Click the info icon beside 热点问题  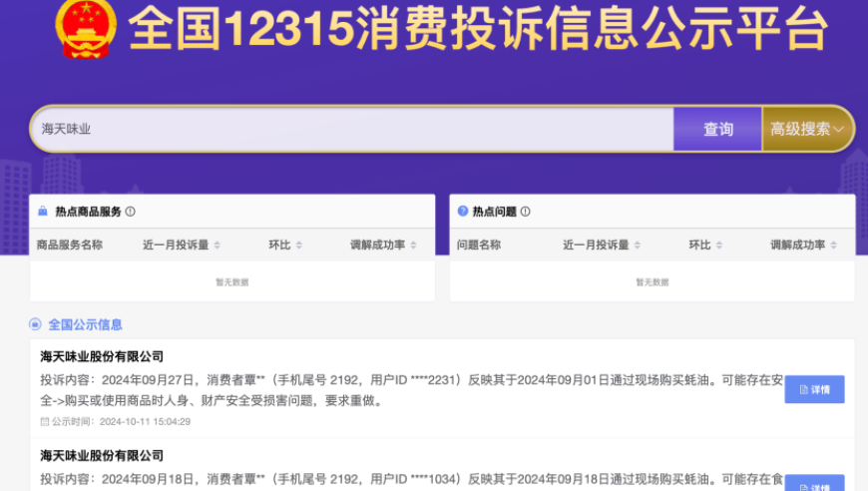click(526, 212)
